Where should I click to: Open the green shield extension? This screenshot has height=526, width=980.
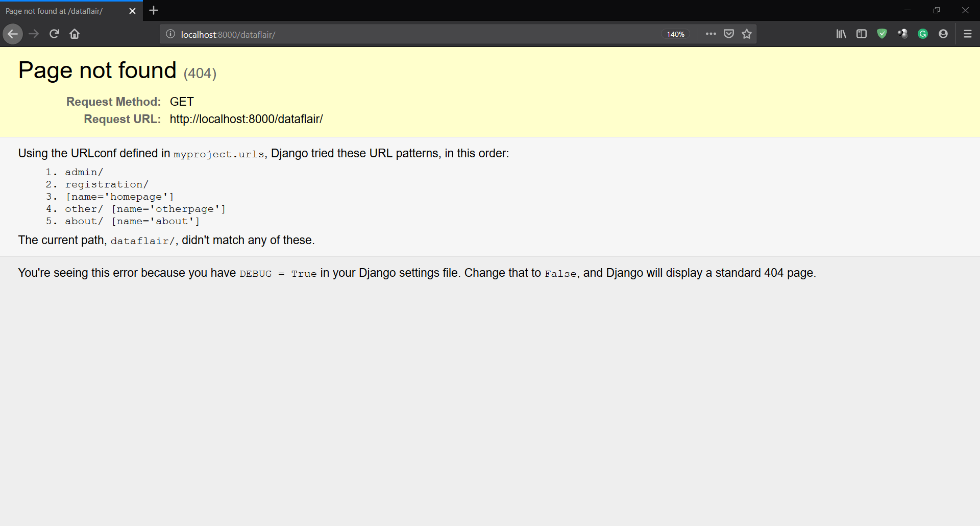pyautogui.click(x=882, y=34)
